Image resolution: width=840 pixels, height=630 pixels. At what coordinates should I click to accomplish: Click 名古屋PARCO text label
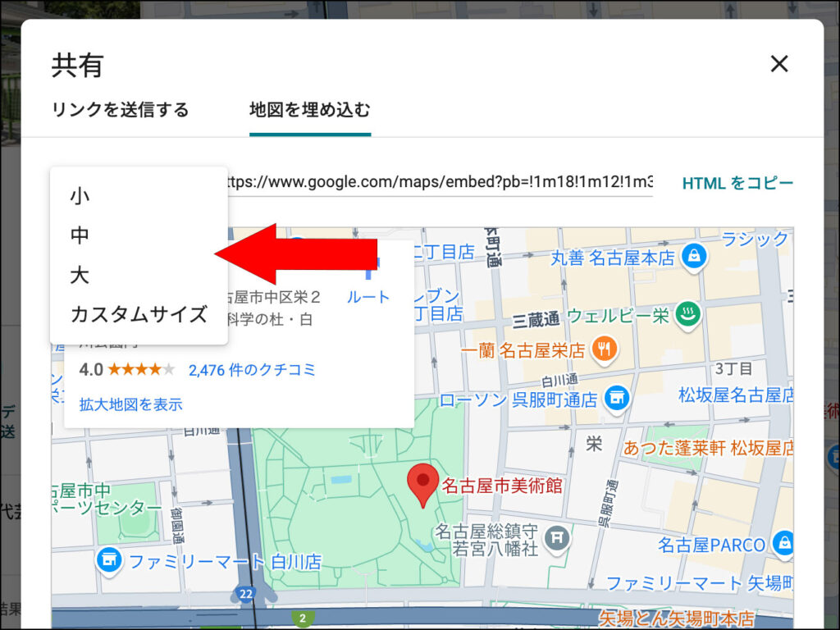(x=711, y=546)
